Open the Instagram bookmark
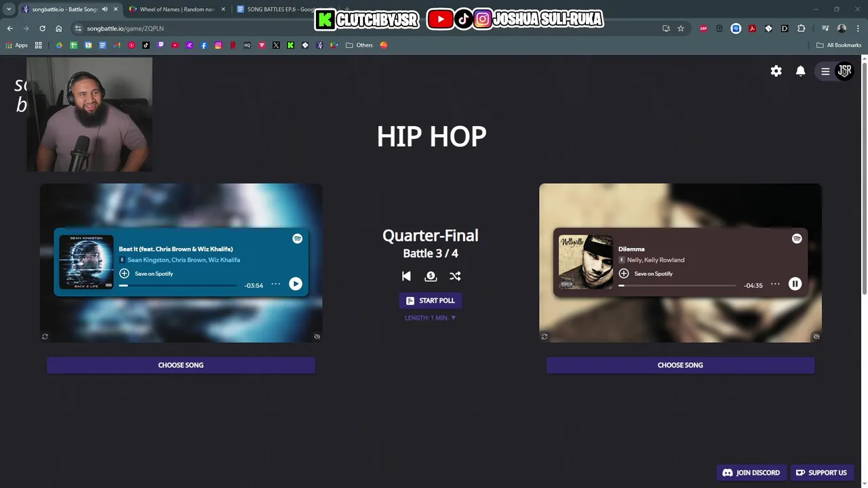 pos(218,45)
